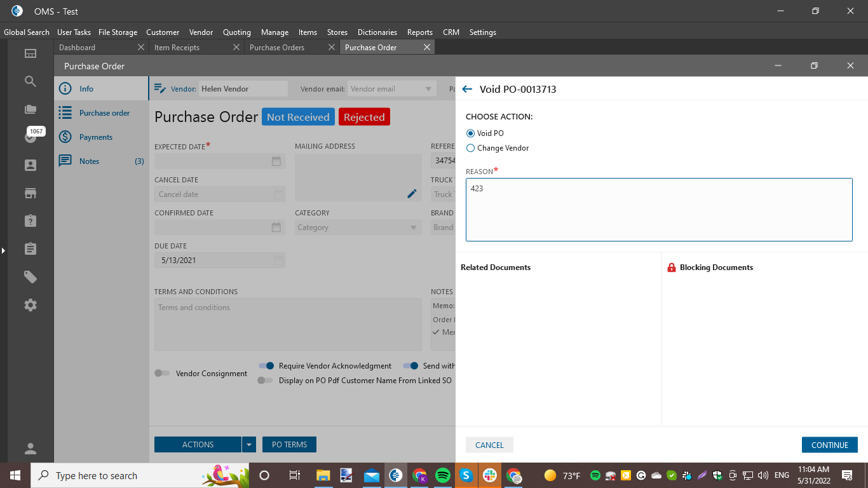Screen dimensions: 868x488
Task: Click the red lock Blocking Documents icon
Action: coord(672,268)
